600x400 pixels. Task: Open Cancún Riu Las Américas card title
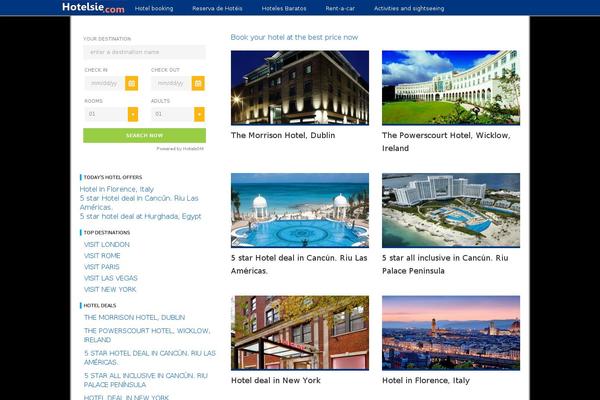coord(299,264)
